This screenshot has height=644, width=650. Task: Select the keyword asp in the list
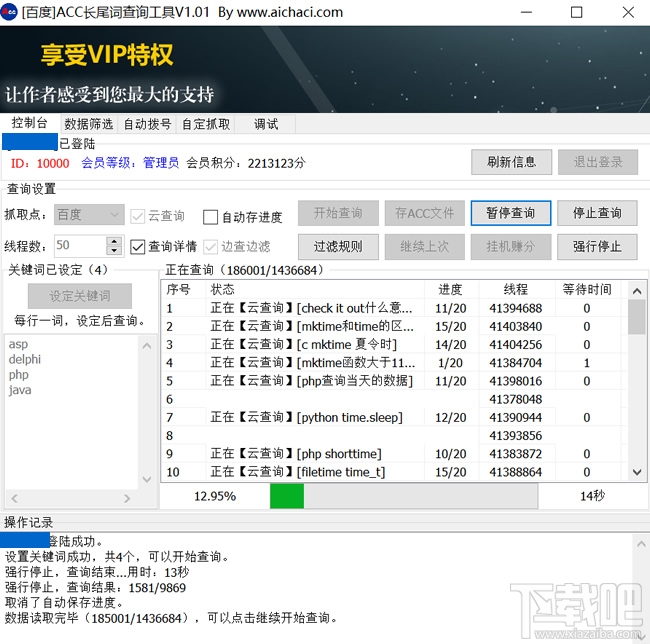tap(18, 344)
